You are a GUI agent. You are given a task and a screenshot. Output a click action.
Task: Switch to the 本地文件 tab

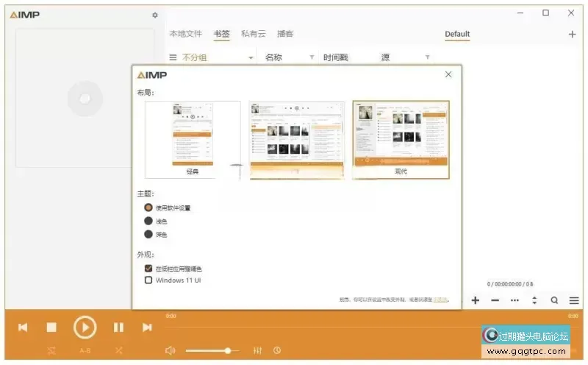(x=185, y=34)
